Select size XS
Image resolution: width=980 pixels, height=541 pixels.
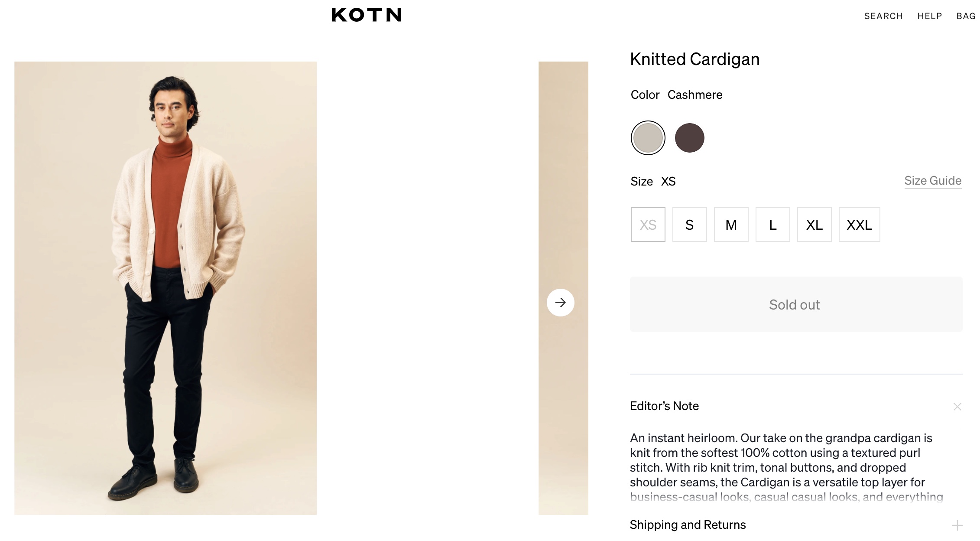coord(648,225)
